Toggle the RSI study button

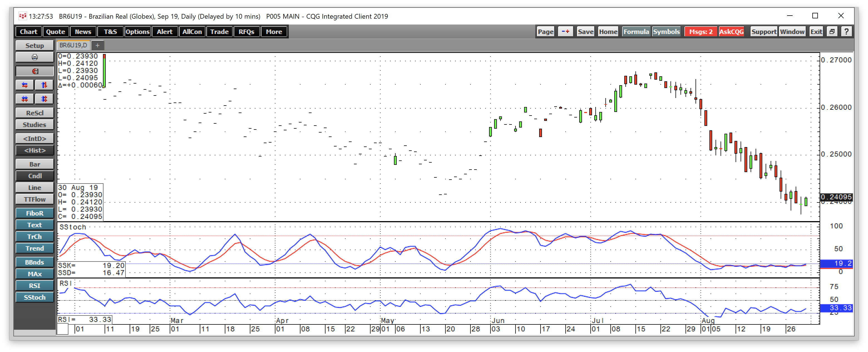(34, 285)
